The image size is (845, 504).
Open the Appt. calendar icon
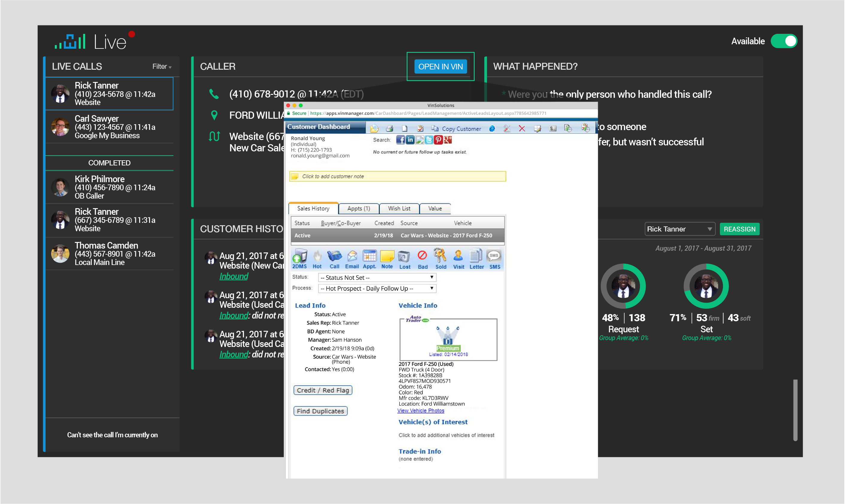[369, 259]
